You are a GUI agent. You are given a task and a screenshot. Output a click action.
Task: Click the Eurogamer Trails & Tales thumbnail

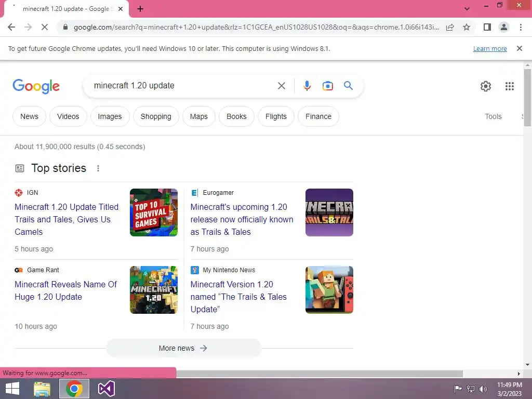click(x=329, y=212)
